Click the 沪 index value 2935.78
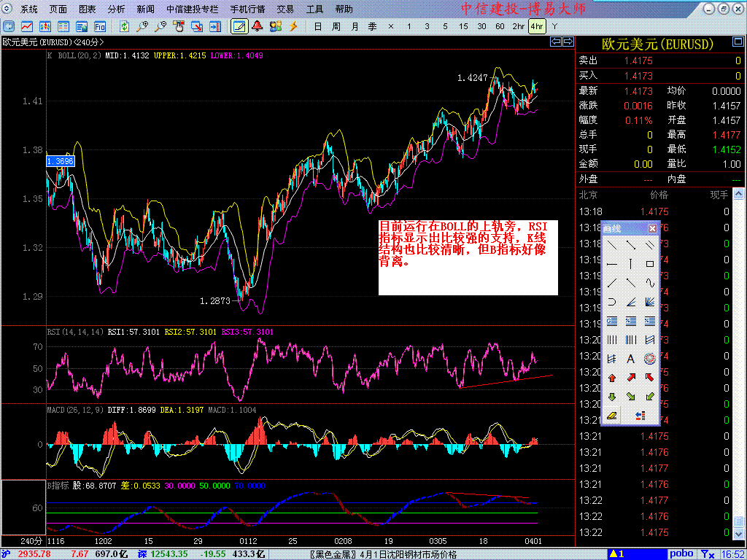The height and width of the screenshot is (560, 747). click(33, 554)
